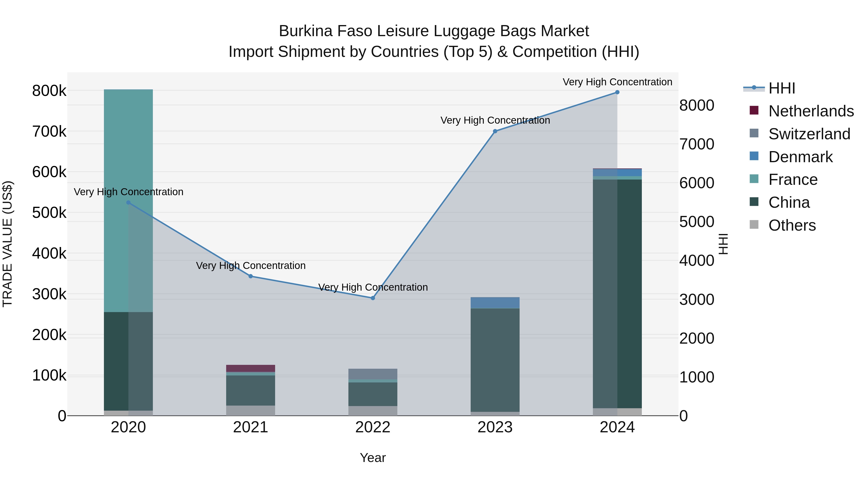
Task: Click the rotated HHI right axis title
Action: [723, 244]
